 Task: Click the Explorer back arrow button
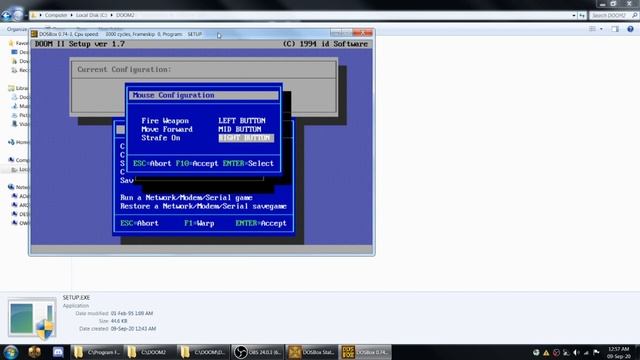coord(6,15)
